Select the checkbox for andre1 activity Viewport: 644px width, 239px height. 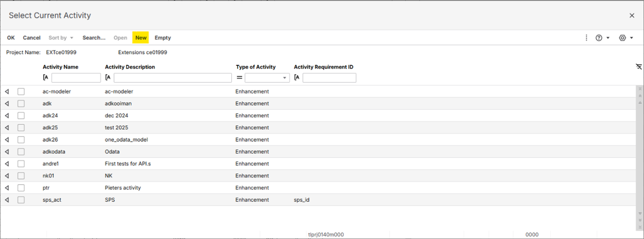click(x=21, y=164)
